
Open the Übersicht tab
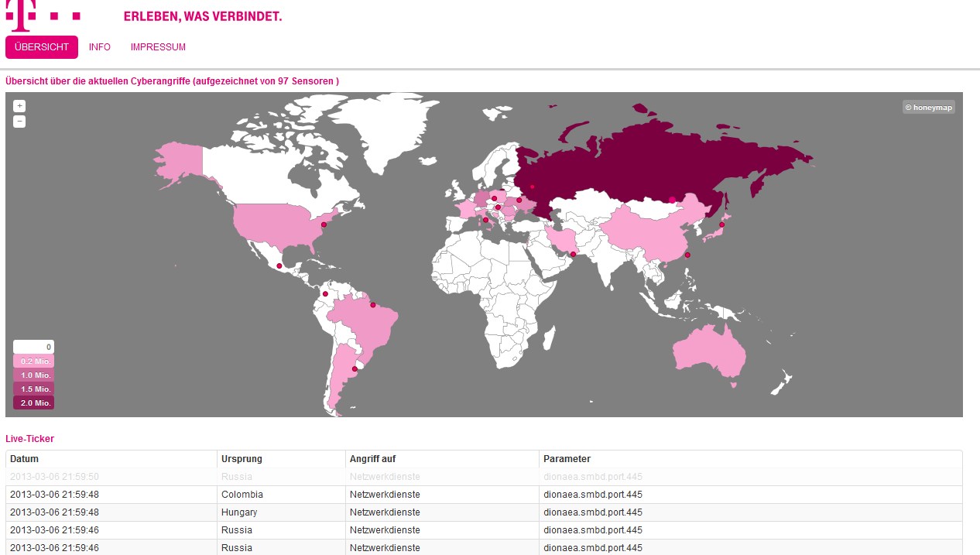(42, 47)
